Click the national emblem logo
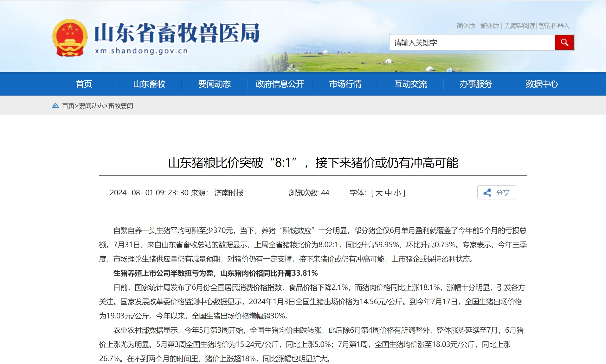Image resolution: width=606 pixels, height=364 pixels. click(x=70, y=38)
